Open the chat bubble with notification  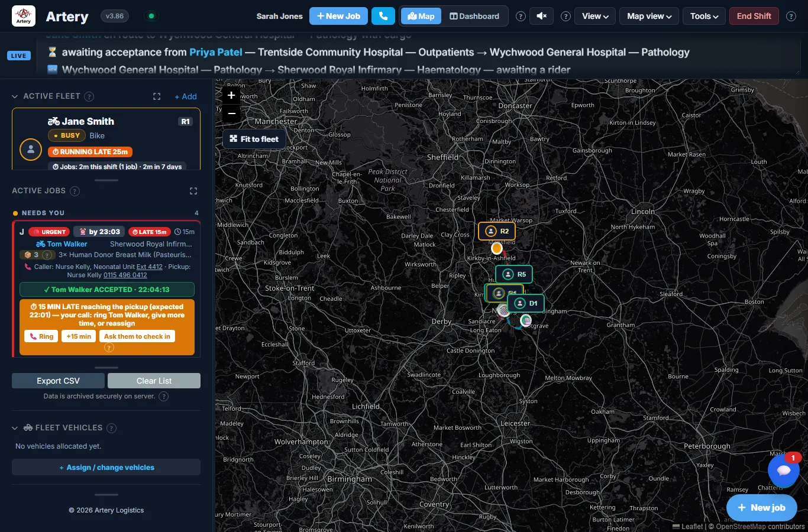point(784,471)
